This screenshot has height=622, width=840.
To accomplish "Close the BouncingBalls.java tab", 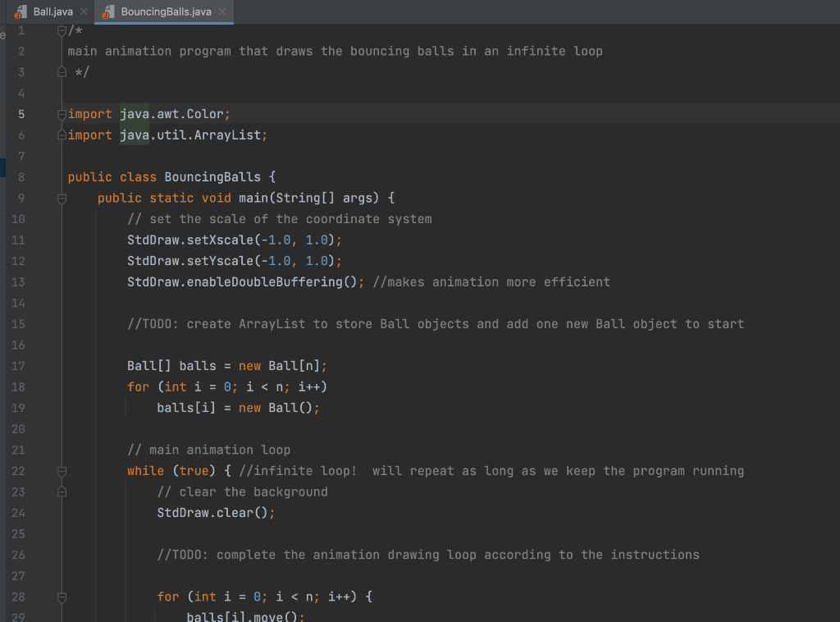I will tap(222, 11).
